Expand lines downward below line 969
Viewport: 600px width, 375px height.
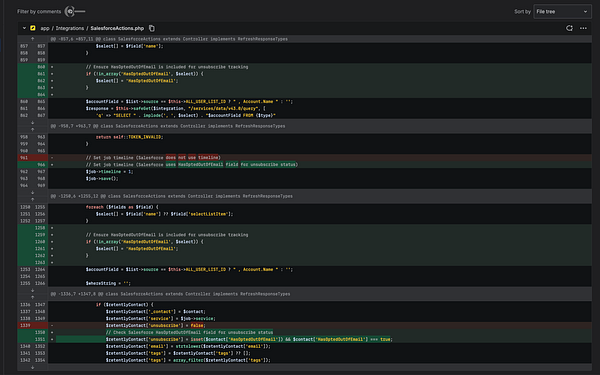[33, 192]
